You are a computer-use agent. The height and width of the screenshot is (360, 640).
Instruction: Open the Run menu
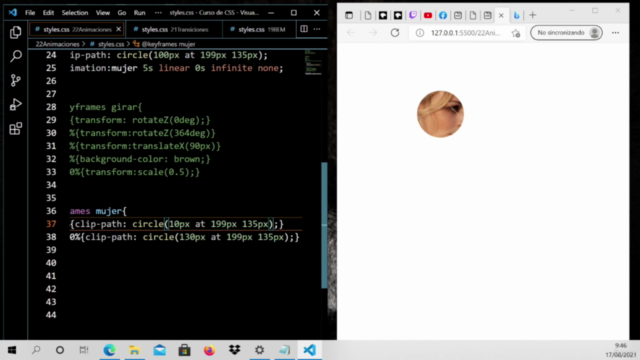click(139, 13)
